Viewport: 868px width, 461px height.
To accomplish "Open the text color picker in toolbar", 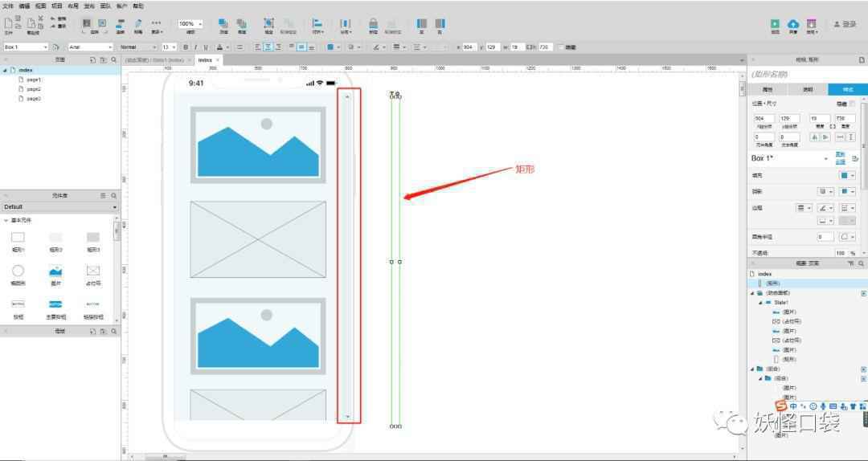I will click(222, 47).
